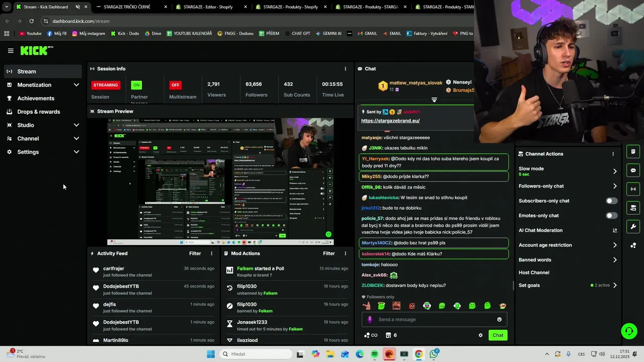Screen dimensions: 644x362
Task: Click the bubbles icon in right sidebar
Action: [x=633, y=245]
